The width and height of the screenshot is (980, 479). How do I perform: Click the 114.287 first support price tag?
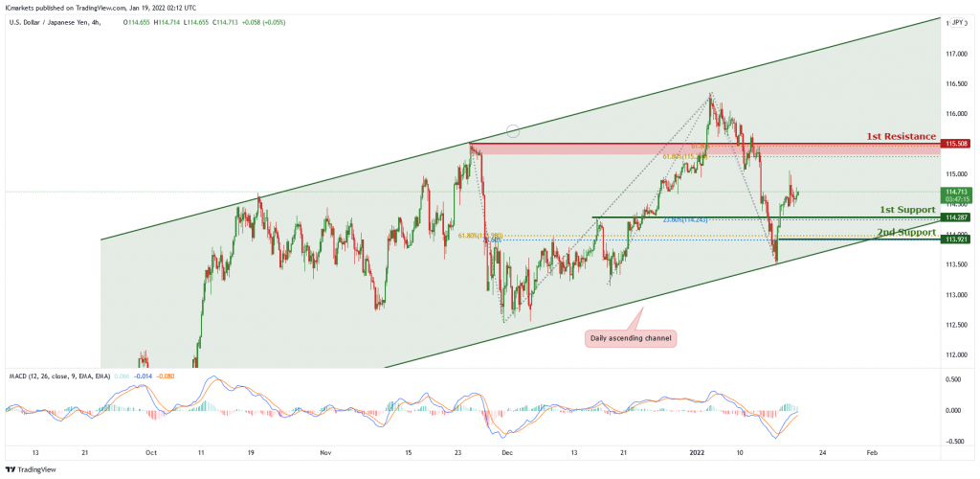coord(956,217)
